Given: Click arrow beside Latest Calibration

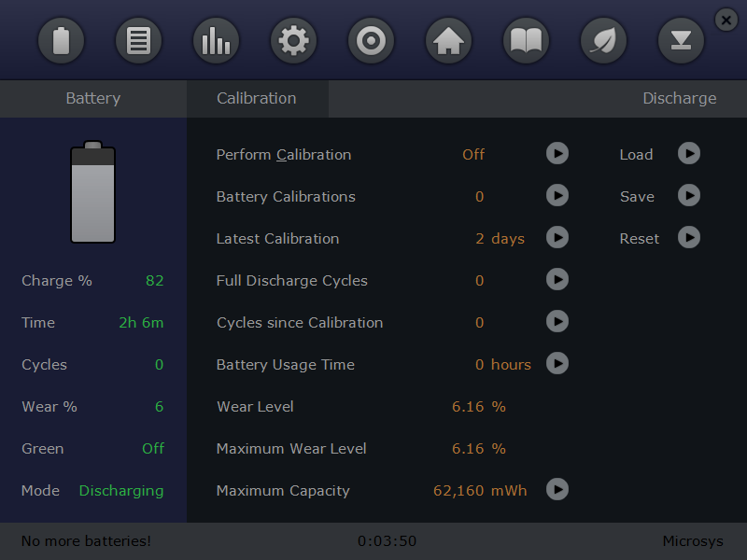Looking at the screenshot, I should pos(557,237).
